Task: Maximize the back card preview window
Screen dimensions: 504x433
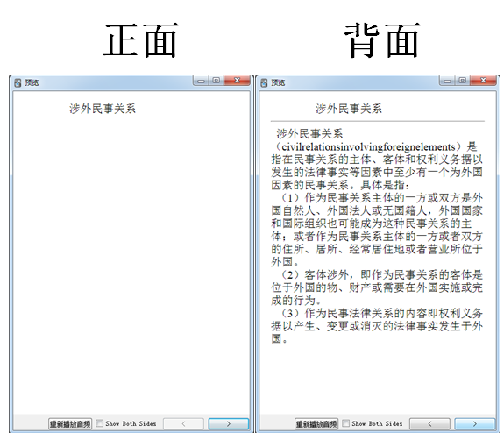Action: click(x=463, y=81)
